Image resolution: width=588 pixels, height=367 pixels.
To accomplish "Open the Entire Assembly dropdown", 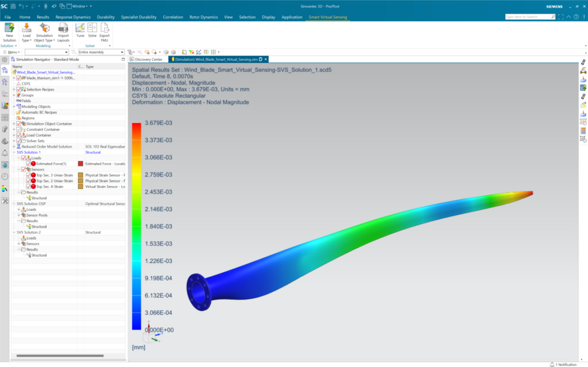I will (122, 52).
